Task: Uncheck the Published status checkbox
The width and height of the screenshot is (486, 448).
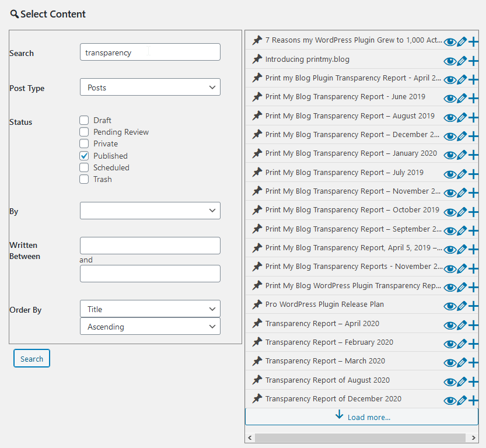Action: point(84,156)
